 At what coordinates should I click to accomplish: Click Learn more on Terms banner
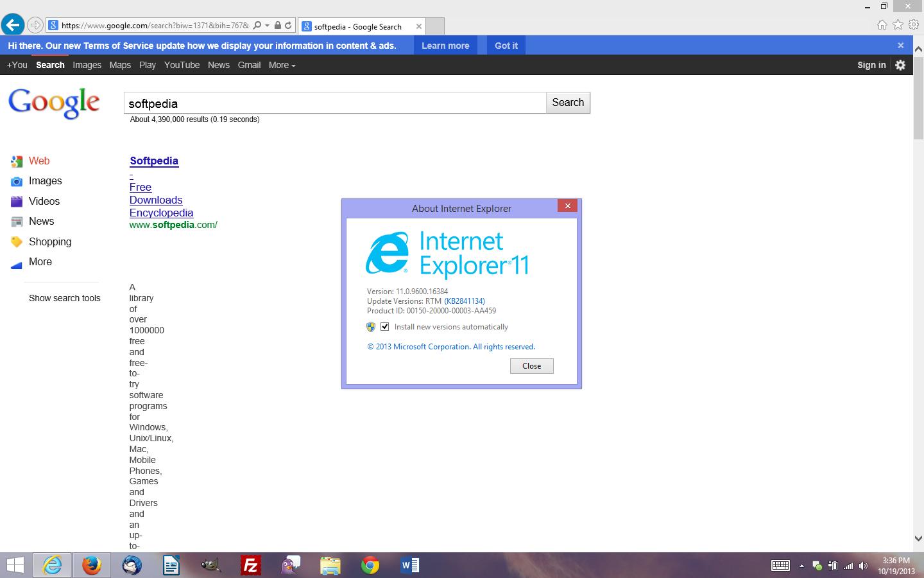tap(445, 46)
